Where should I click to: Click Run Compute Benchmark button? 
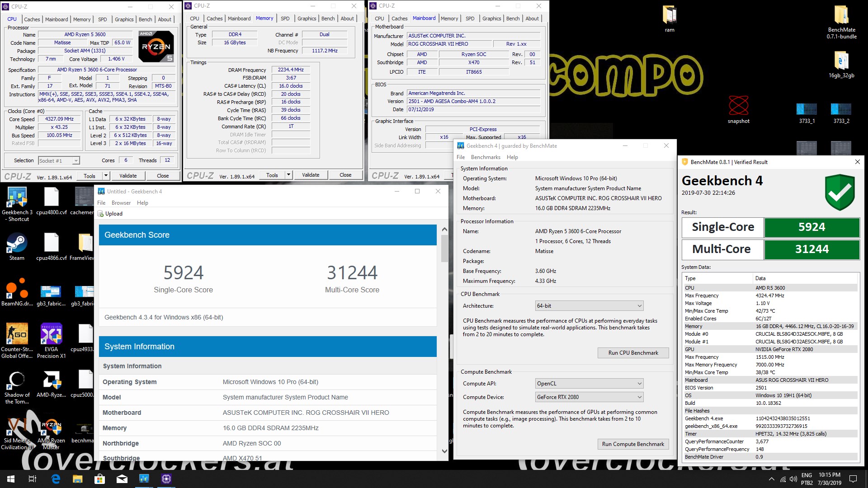[633, 444]
